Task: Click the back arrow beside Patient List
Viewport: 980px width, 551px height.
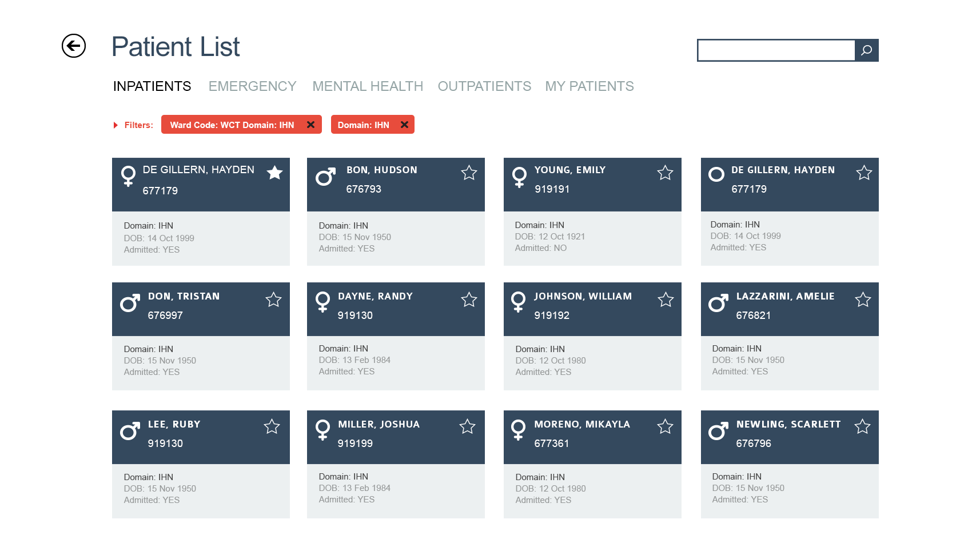Action: [x=74, y=46]
